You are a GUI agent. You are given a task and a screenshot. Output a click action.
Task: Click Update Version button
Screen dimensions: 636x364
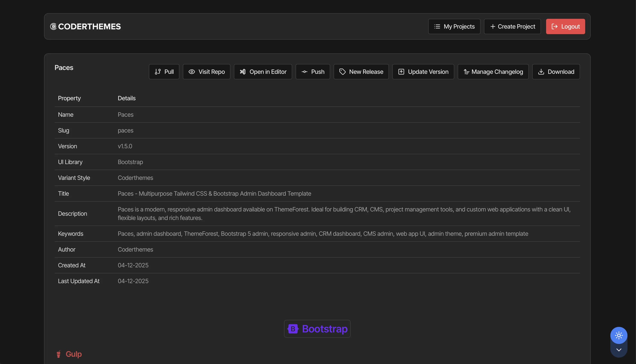[x=423, y=72]
